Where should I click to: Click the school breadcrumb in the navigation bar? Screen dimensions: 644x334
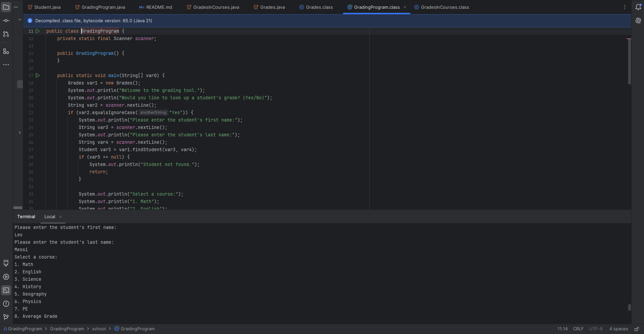[x=99, y=329]
